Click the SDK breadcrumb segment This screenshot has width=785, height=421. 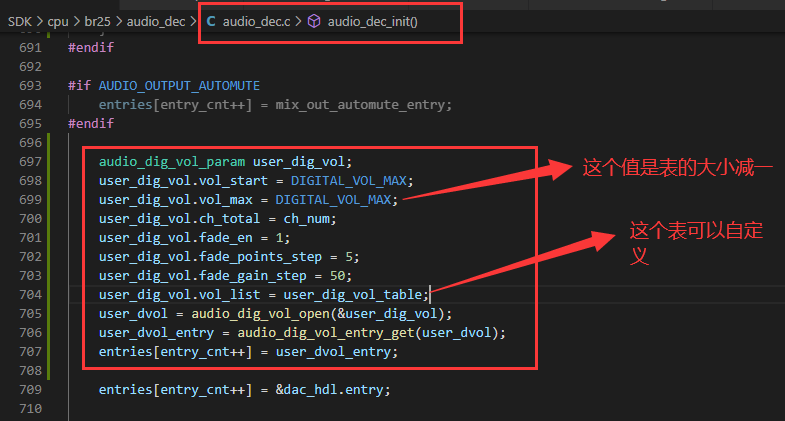point(20,22)
